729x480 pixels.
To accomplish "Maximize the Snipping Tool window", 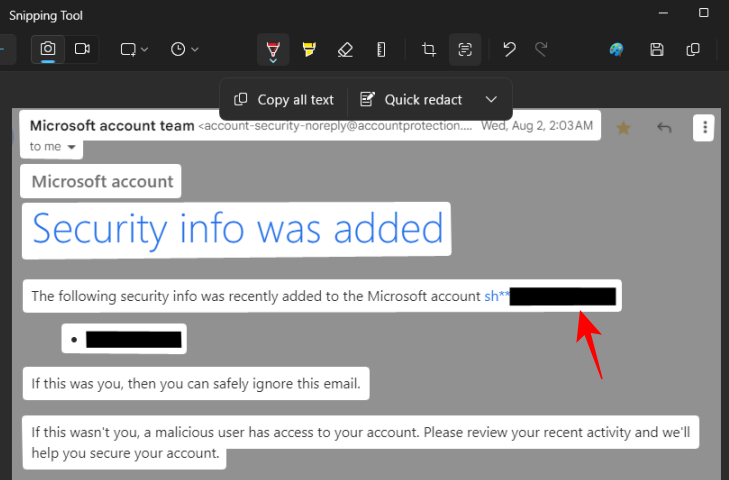I will coord(703,13).
